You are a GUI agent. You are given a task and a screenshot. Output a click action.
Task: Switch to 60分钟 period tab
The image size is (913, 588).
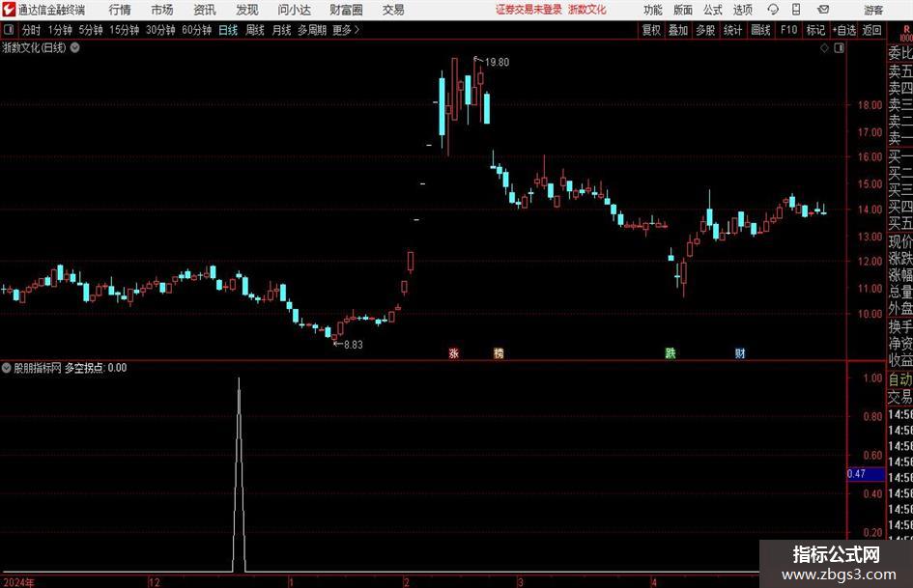tap(197, 30)
